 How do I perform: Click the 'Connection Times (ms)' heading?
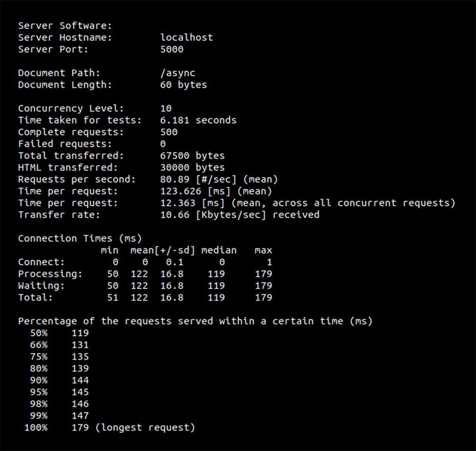(x=79, y=238)
